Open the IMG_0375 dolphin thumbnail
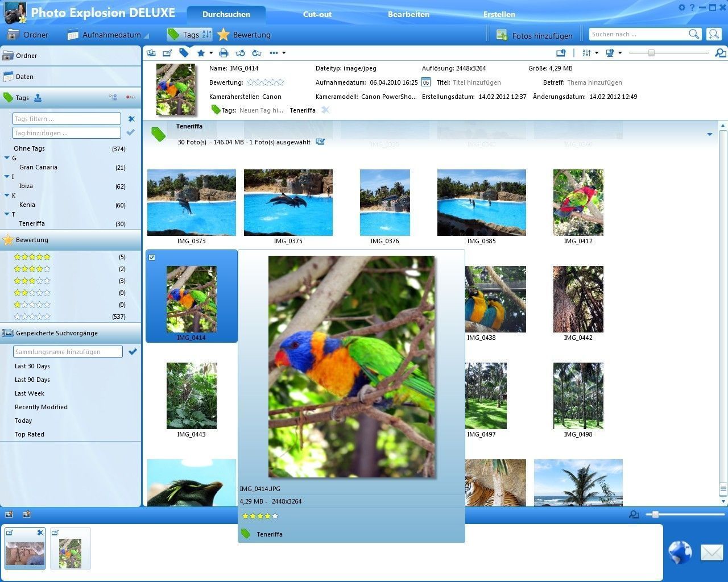Image resolution: width=728 pixels, height=582 pixels. coord(288,202)
